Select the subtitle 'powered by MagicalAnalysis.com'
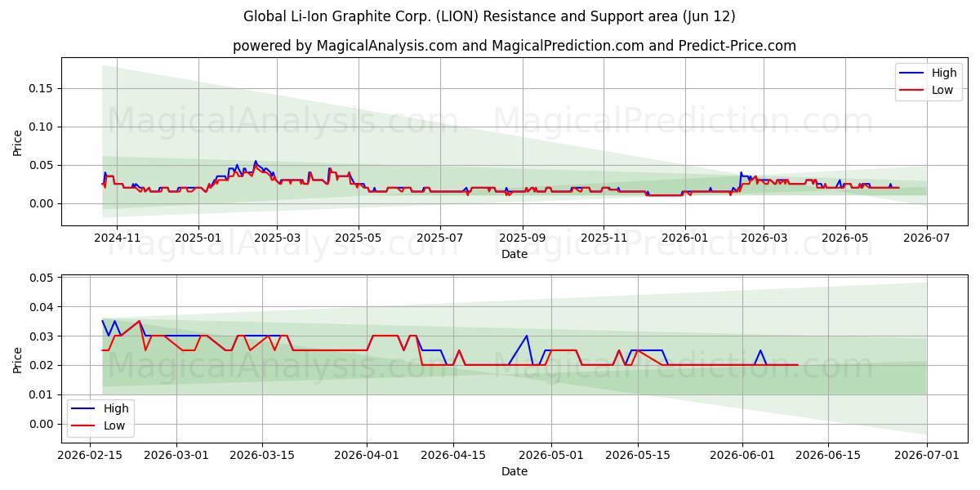The height and width of the screenshot is (490, 980). pyautogui.click(x=344, y=46)
